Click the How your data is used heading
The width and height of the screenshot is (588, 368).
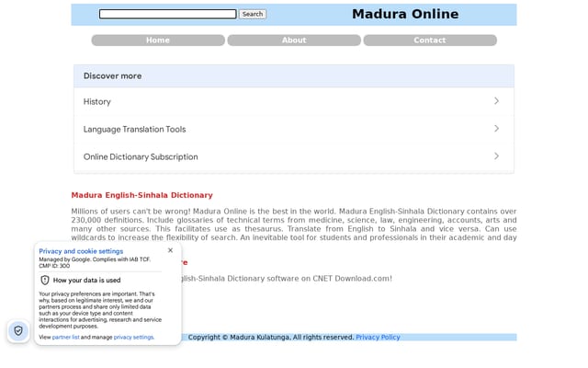click(87, 280)
